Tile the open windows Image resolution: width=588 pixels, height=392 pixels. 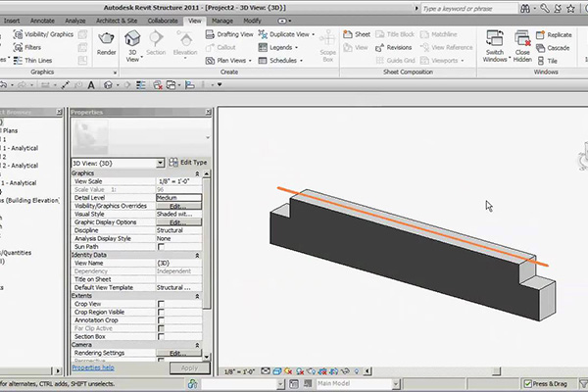[x=547, y=61]
